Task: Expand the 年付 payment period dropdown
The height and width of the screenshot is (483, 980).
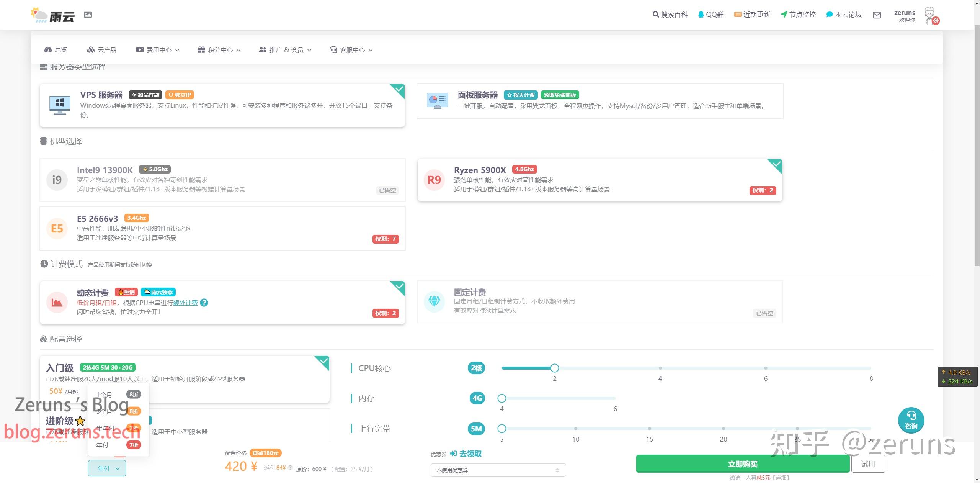Action: click(107, 468)
